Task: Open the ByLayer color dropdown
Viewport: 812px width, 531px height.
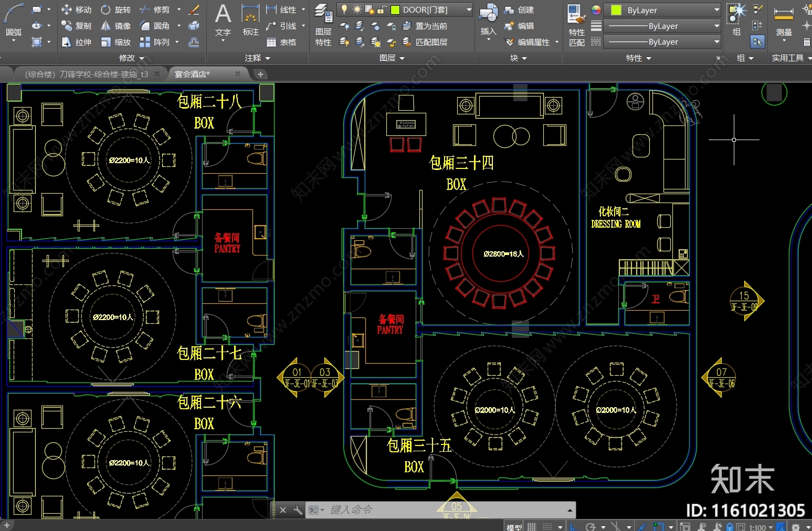Action: point(716,10)
